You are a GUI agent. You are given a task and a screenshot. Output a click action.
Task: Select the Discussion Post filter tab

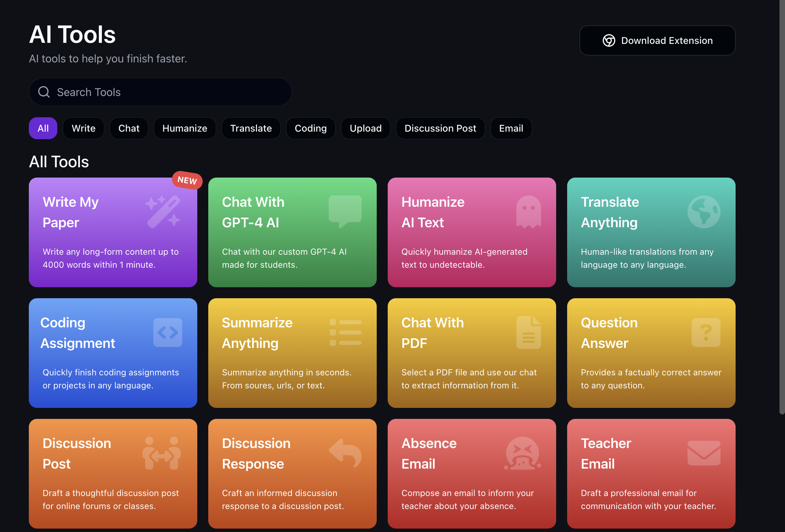(440, 128)
